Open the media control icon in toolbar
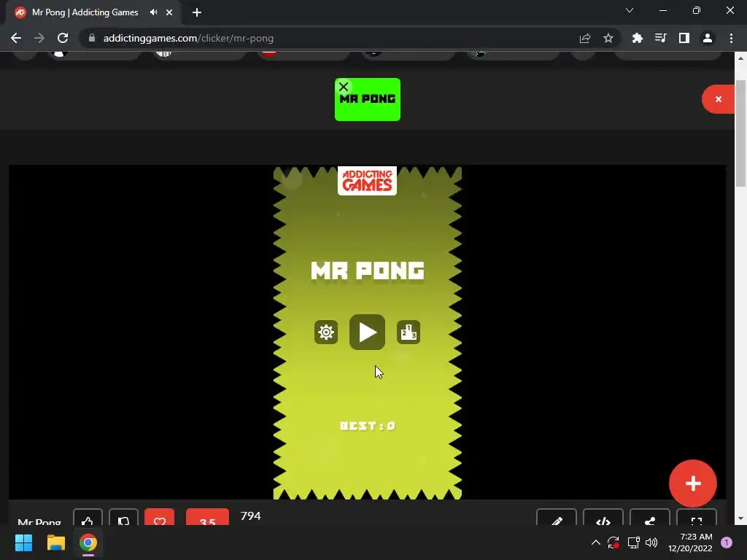The image size is (747, 560). click(x=660, y=38)
